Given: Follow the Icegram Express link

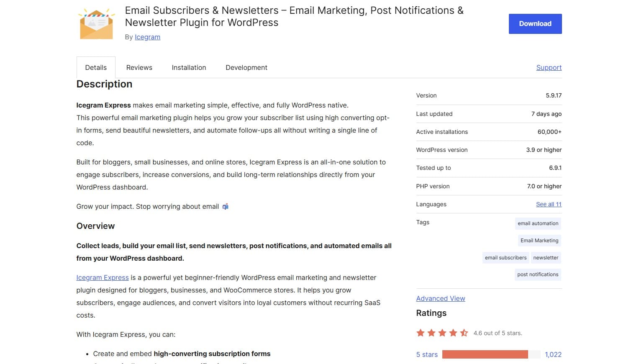Looking at the screenshot, I should click(103, 277).
